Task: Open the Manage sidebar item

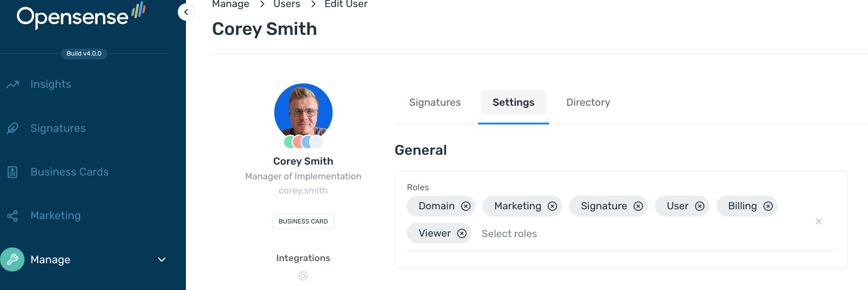Action: (50, 259)
